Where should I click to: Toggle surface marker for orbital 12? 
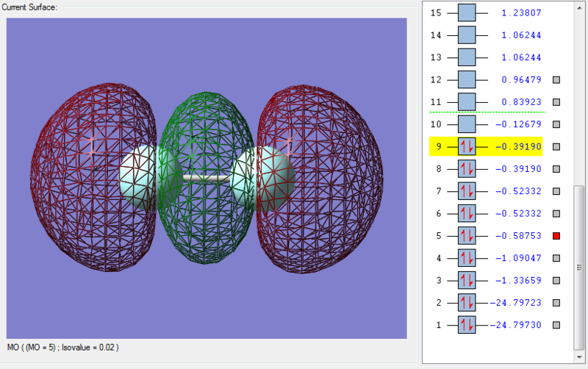(x=556, y=80)
